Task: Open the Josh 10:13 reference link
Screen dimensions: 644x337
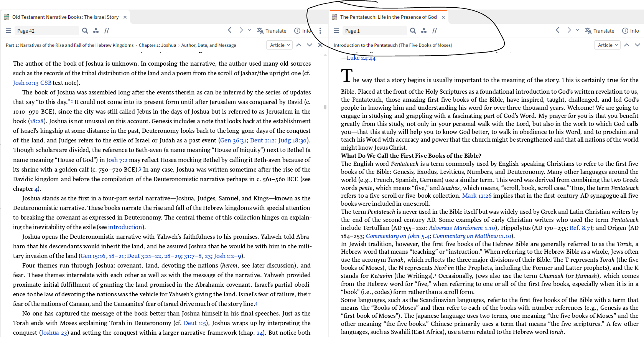Action: click(26, 83)
